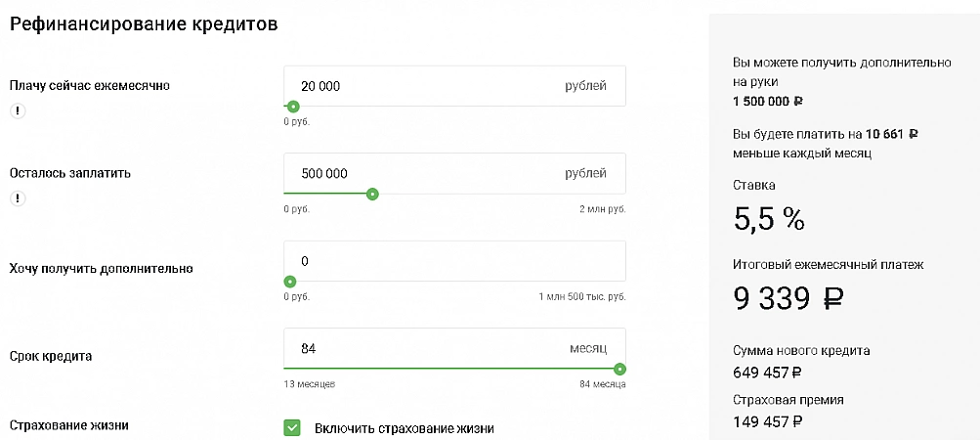
Task: Click the "1 млн 500 тыс. руб." maximum label
Action: 582,296
